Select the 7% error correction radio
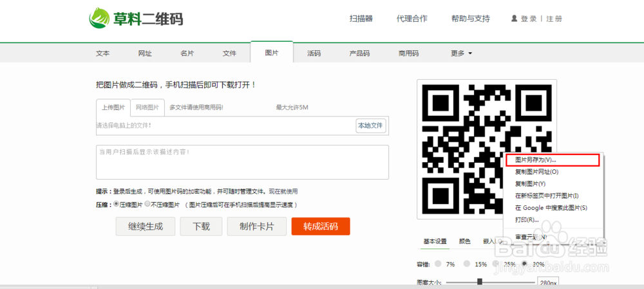This screenshot has width=644, height=289. (x=439, y=263)
